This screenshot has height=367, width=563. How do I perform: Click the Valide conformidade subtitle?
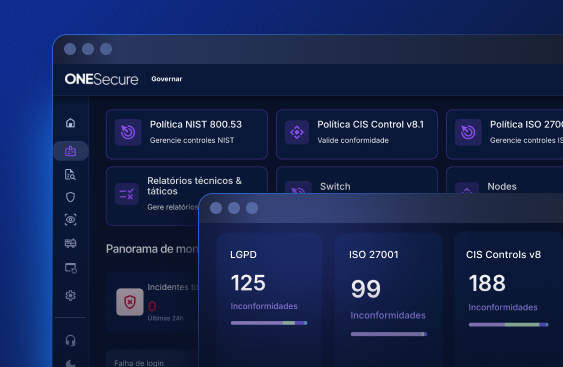(x=353, y=140)
